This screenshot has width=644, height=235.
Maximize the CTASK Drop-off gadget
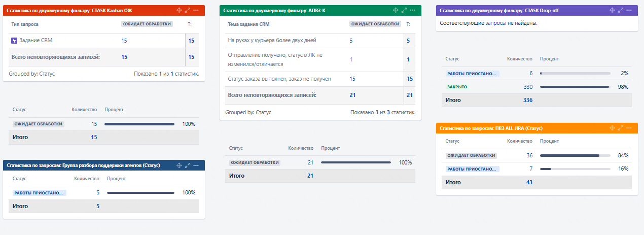tap(621, 10)
